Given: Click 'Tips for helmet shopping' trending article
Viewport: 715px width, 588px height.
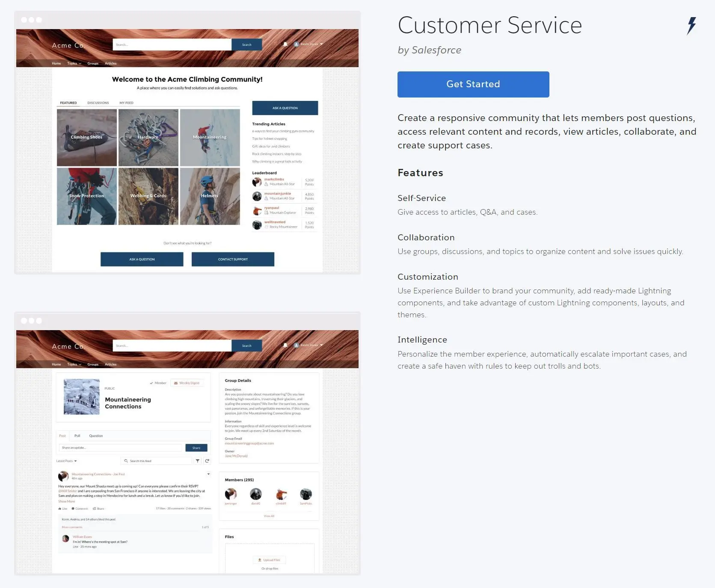Looking at the screenshot, I should (270, 139).
